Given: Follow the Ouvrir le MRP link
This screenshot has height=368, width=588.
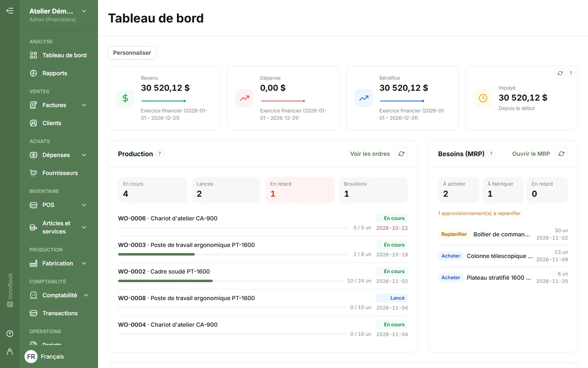Looking at the screenshot, I should 531,154.
